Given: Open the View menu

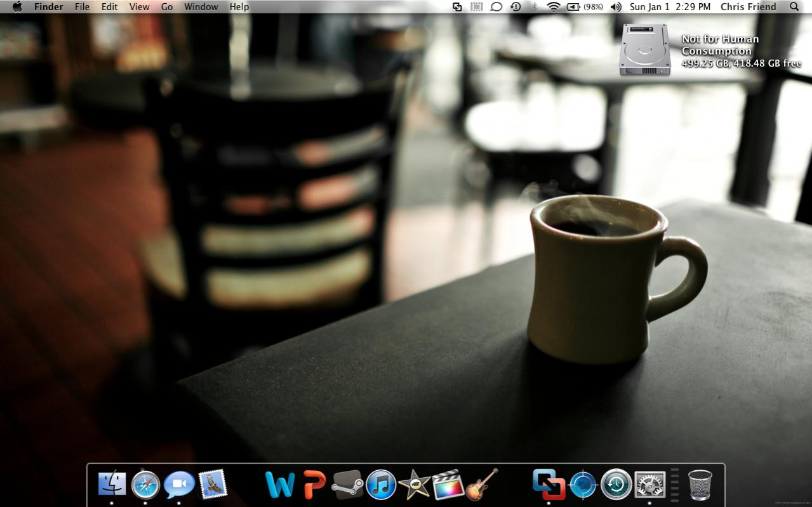Looking at the screenshot, I should click(x=139, y=7).
